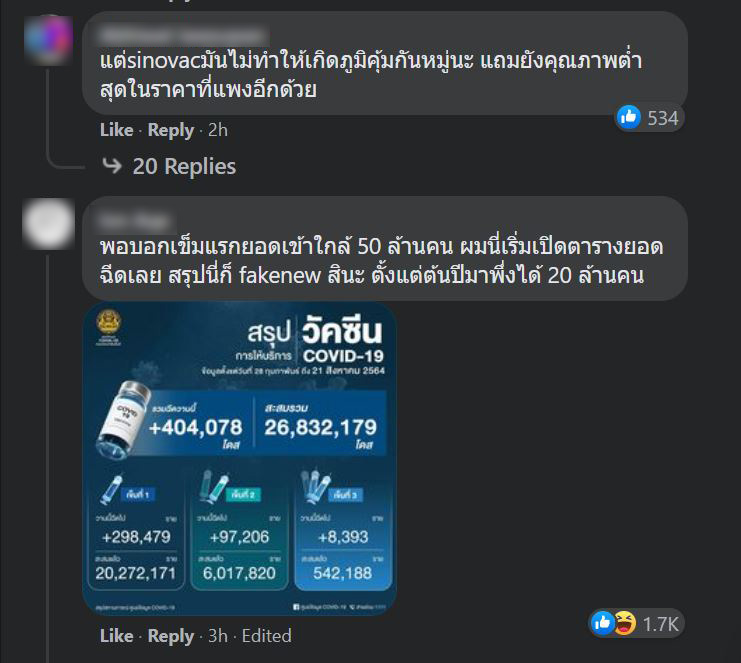Open the second commenter's blurred avatar

tap(48, 224)
